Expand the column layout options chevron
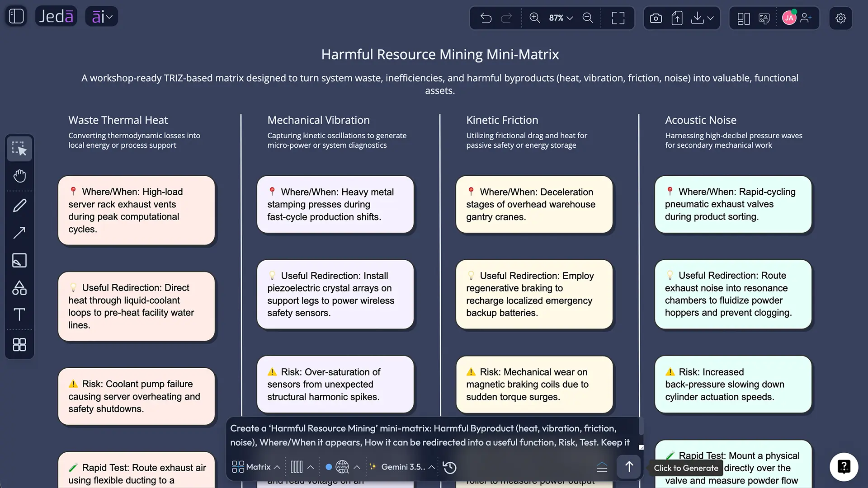 click(x=311, y=467)
